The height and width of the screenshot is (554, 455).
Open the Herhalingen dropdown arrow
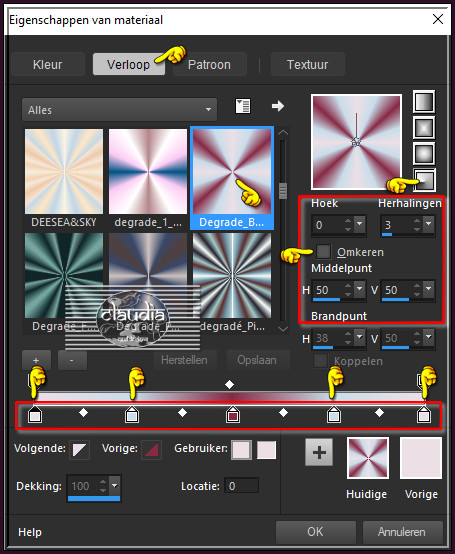(x=429, y=224)
